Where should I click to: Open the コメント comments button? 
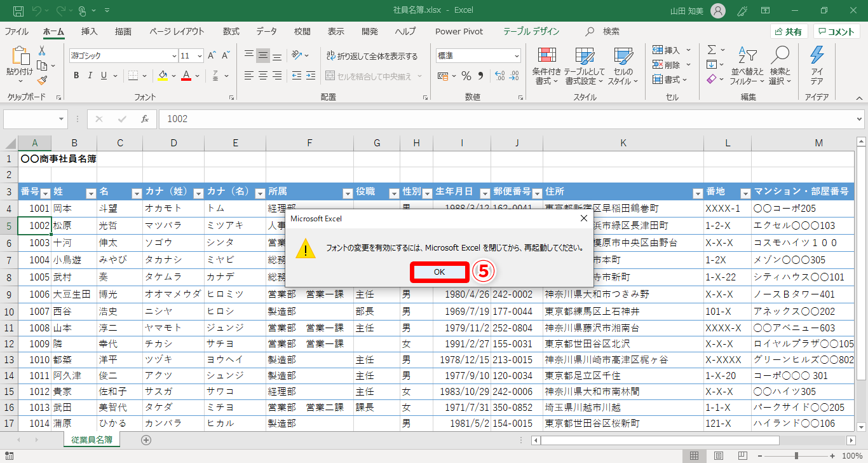point(837,32)
